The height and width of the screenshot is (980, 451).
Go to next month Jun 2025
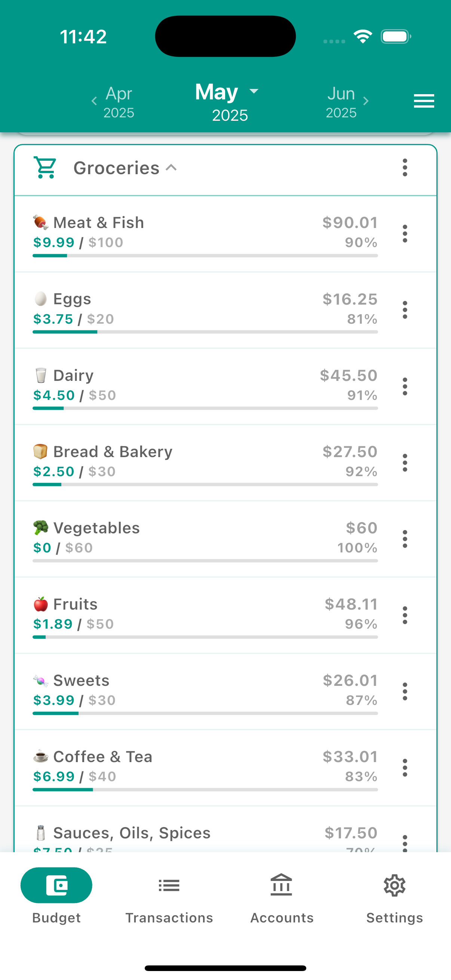click(x=347, y=102)
